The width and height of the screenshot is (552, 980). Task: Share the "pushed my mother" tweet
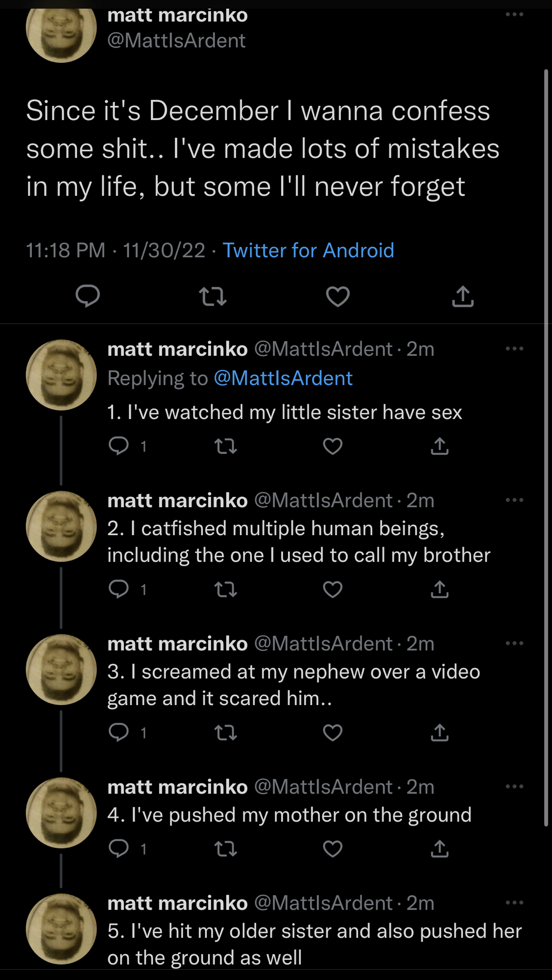tap(440, 848)
